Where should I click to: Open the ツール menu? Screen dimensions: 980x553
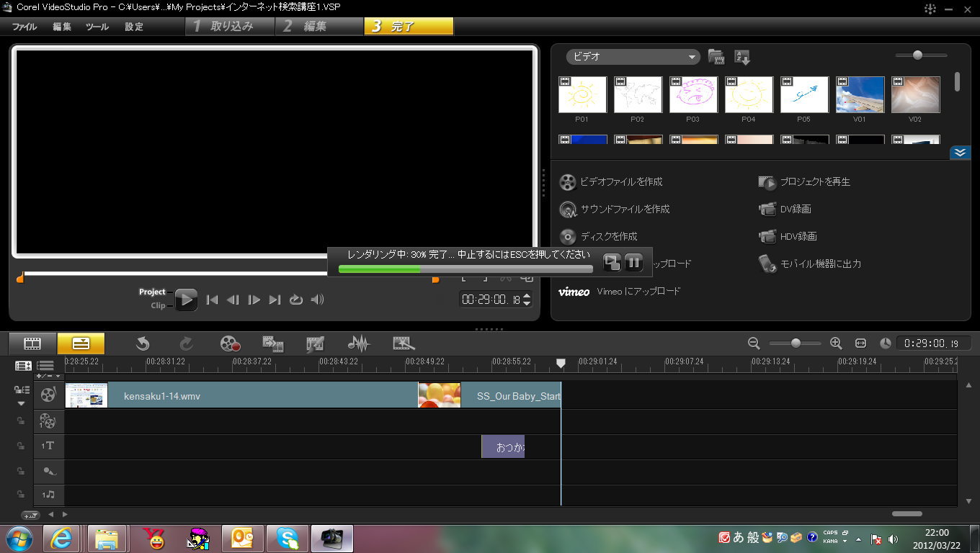point(97,27)
